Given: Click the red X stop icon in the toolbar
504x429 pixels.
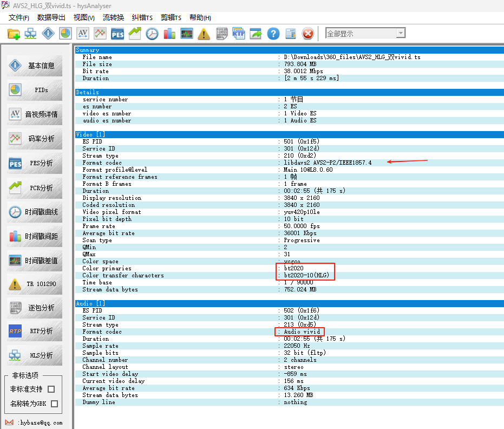Looking at the screenshot, I should tap(308, 34).
